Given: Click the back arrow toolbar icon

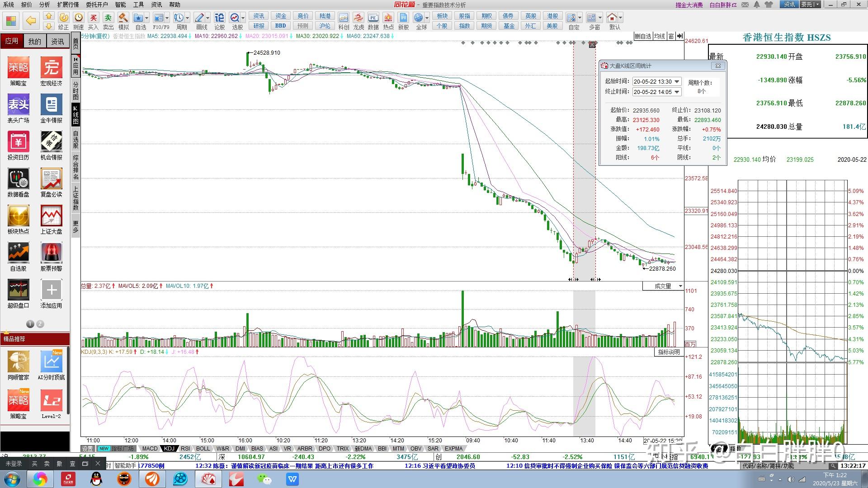Looking at the screenshot, I should (x=31, y=21).
